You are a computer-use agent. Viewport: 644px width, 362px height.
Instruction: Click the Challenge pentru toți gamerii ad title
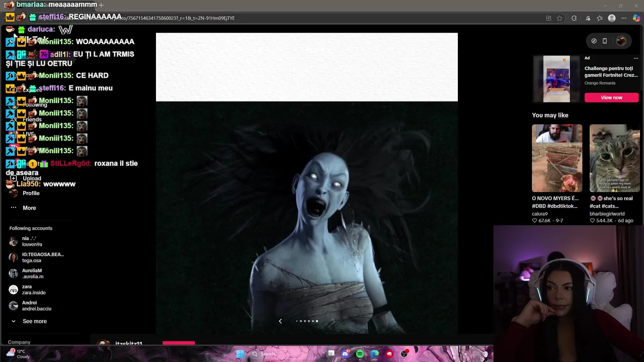click(611, 71)
